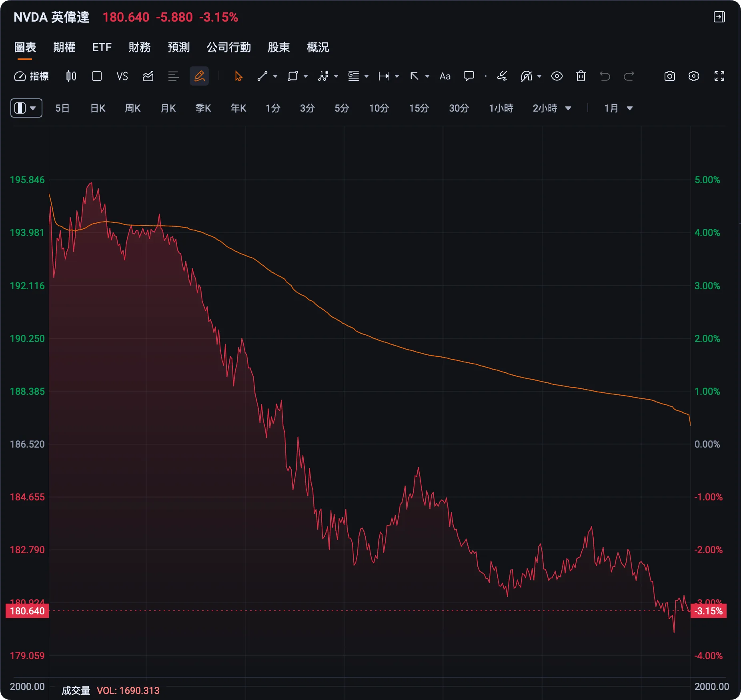Toggle the cursor pointer selection mode
This screenshot has height=700, width=741.
238,76
